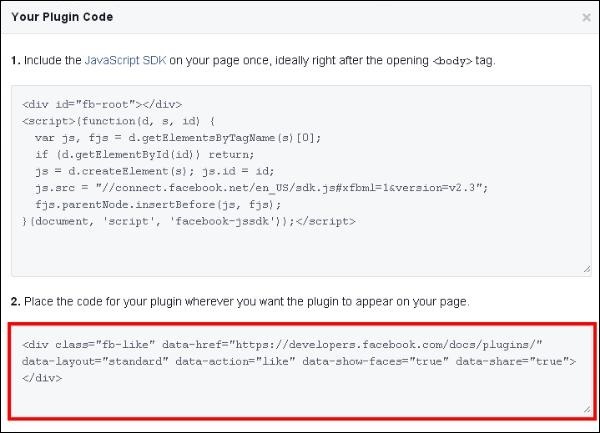
Task: Click the data-href developers.facebook.com URL
Action: pos(394,344)
